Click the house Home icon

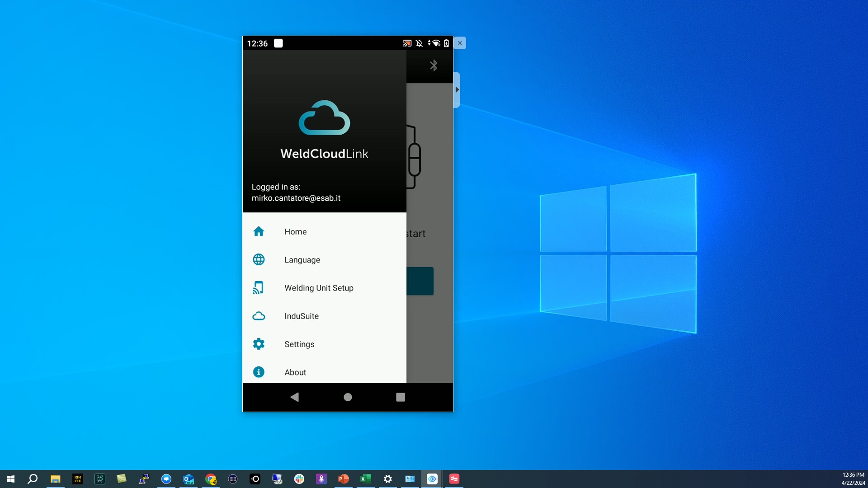pos(259,231)
